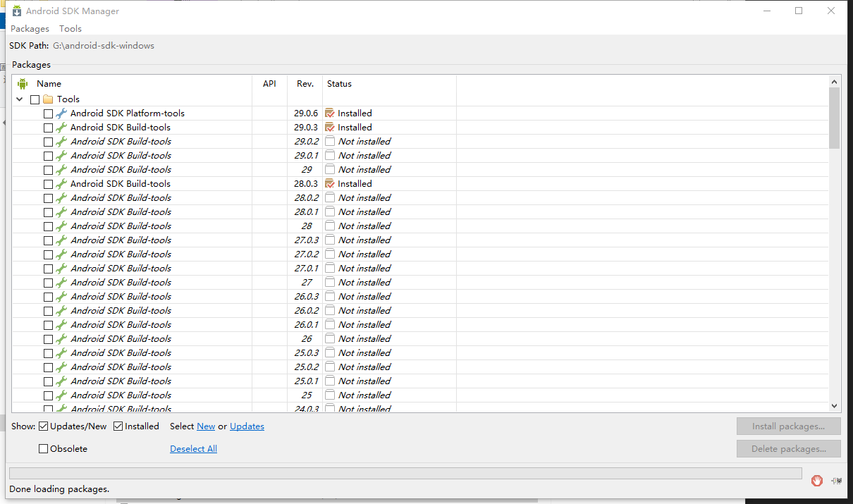Click the wrench icon for Android SDK Platform-tools

click(61, 113)
